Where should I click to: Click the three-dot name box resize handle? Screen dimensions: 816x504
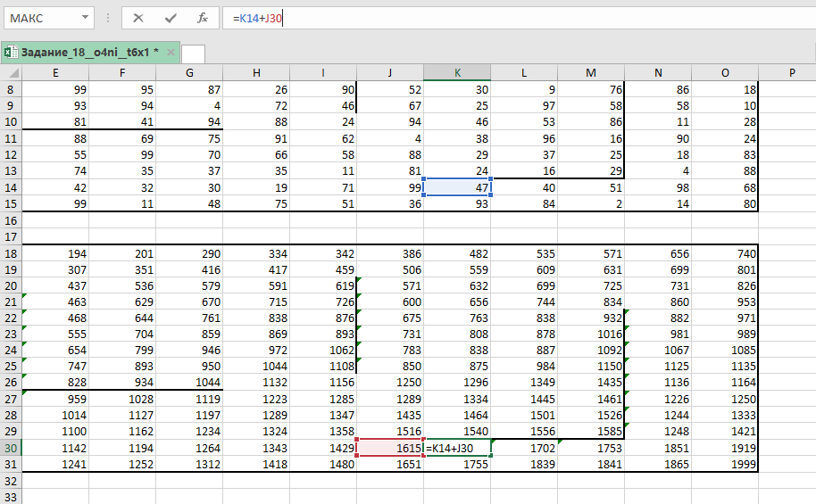pyautogui.click(x=108, y=18)
